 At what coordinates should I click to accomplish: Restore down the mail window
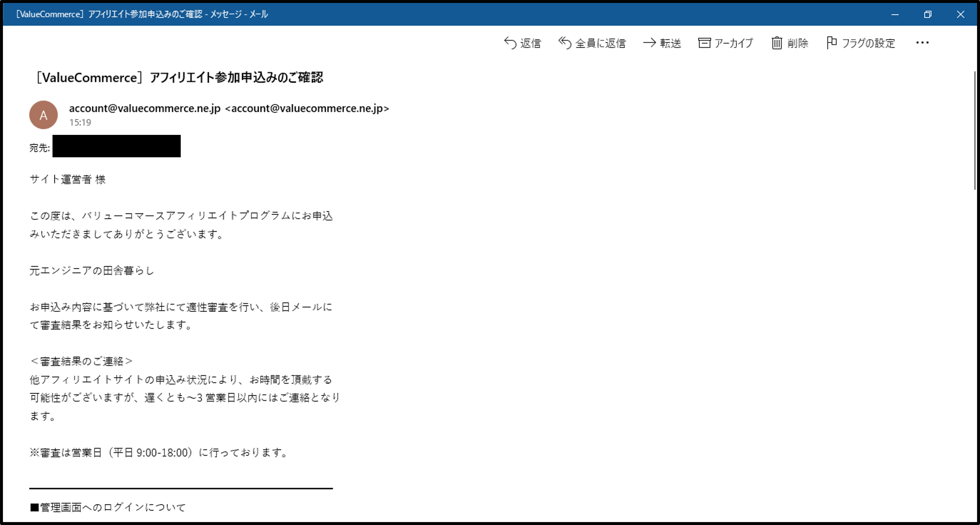coord(928,15)
